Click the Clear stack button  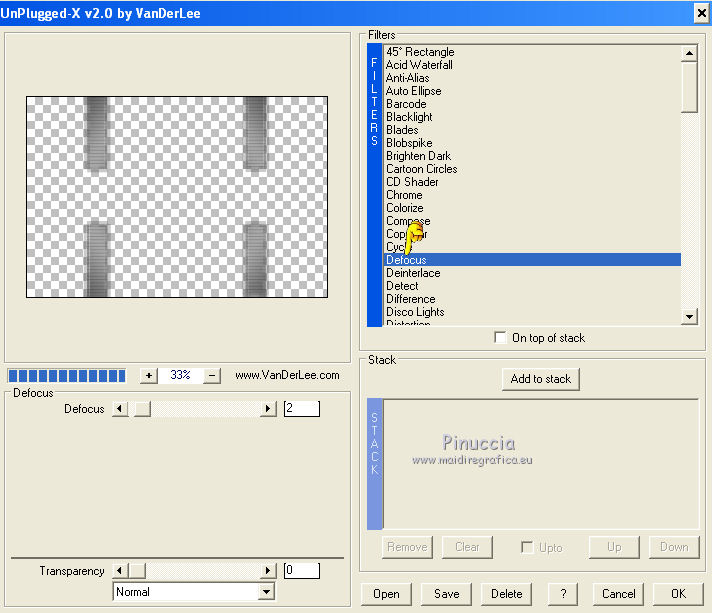click(467, 547)
